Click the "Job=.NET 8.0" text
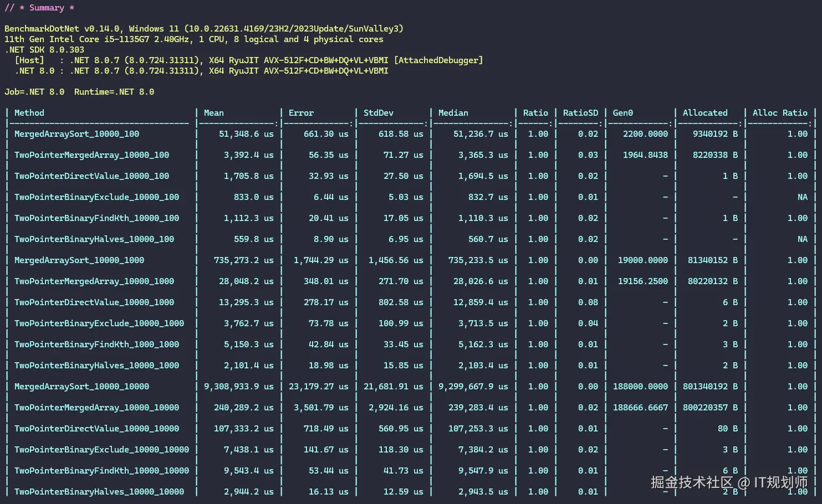The width and height of the screenshot is (822, 504). pyautogui.click(x=34, y=92)
